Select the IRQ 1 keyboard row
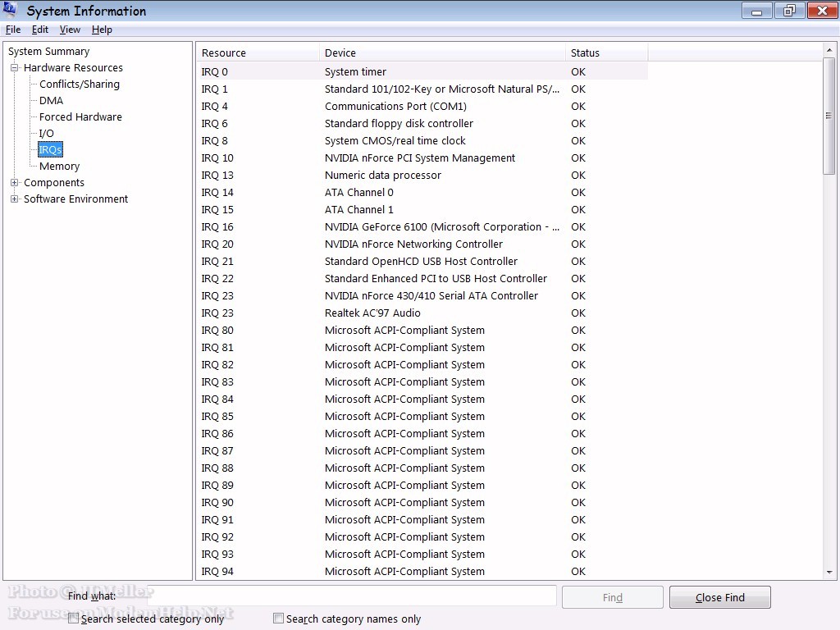 tap(422, 89)
